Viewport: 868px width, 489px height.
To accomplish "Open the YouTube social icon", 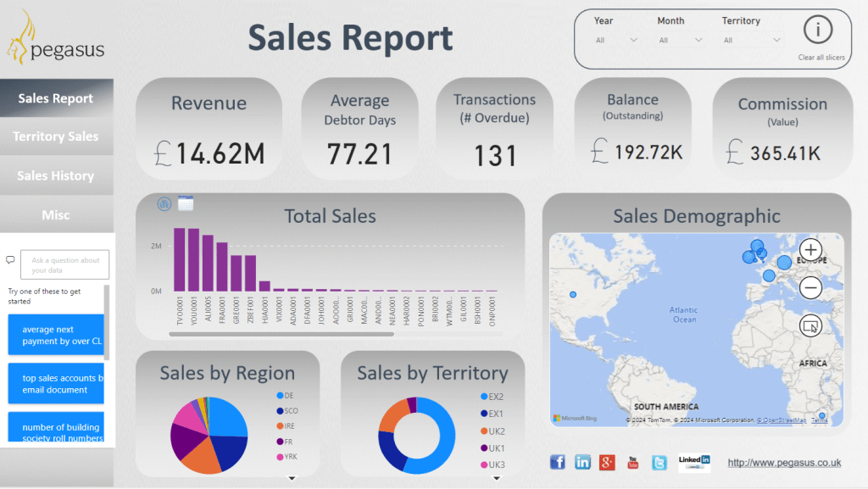I will coord(633,462).
